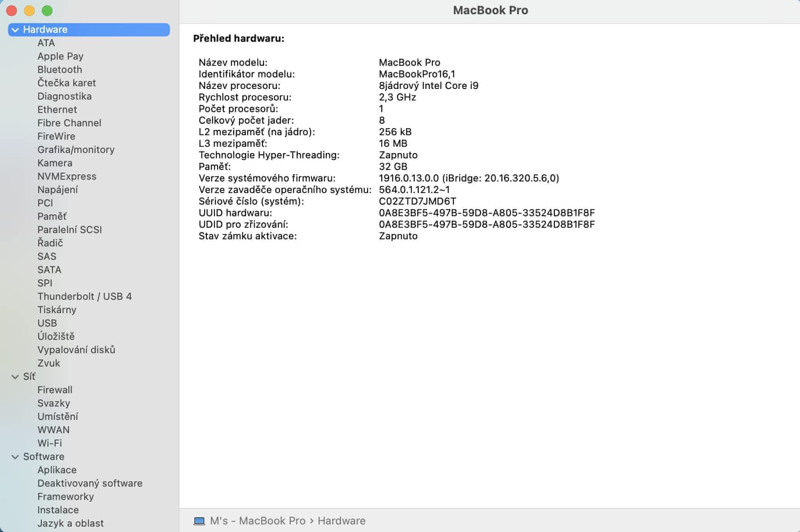Show Bluetooth hardware information
This screenshot has width=800, height=532.
click(60, 70)
